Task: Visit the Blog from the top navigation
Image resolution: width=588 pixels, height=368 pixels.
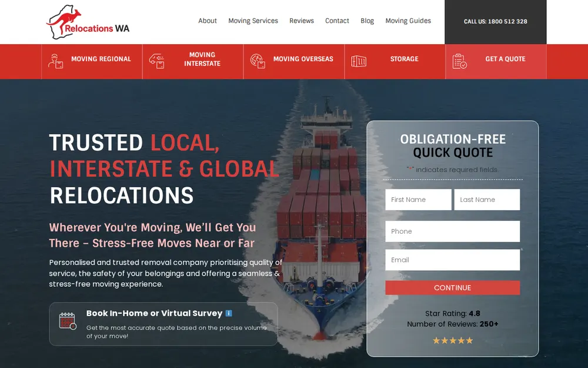Action: pyautogui.click(x=367, y=21)
